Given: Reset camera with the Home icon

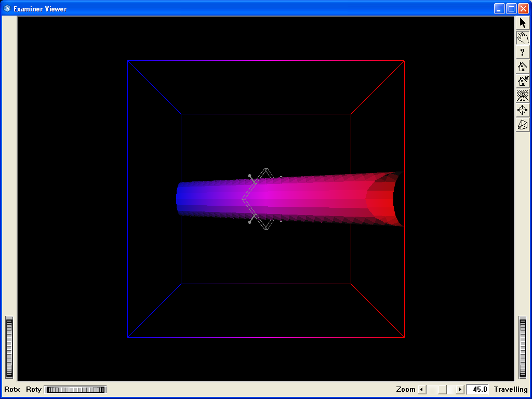Looking at the screenshot, I should click(x=522, y=66).
